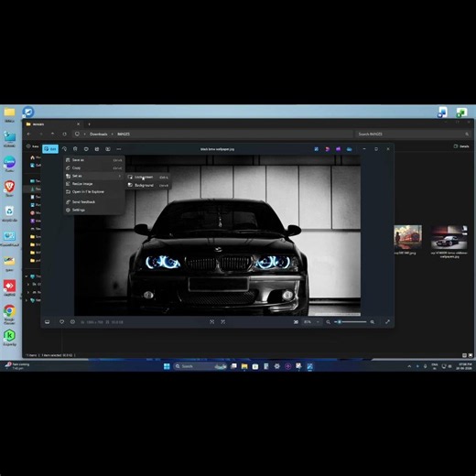This screenshot has width=476, height=476.
Task: Open the red train painting thumbnail
Action: [x=408, y=237]
